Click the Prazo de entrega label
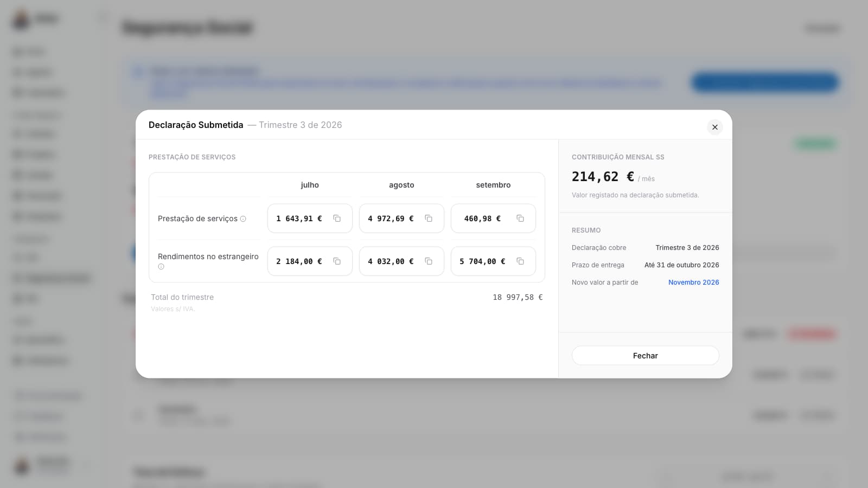This screenshot has width=868, height=488. tap(598, 265)
